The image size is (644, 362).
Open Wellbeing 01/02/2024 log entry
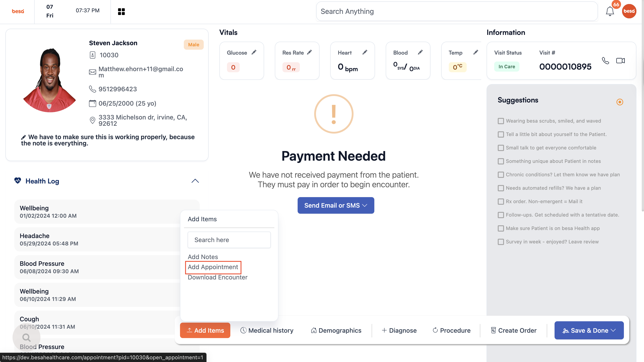click(107, 212)
